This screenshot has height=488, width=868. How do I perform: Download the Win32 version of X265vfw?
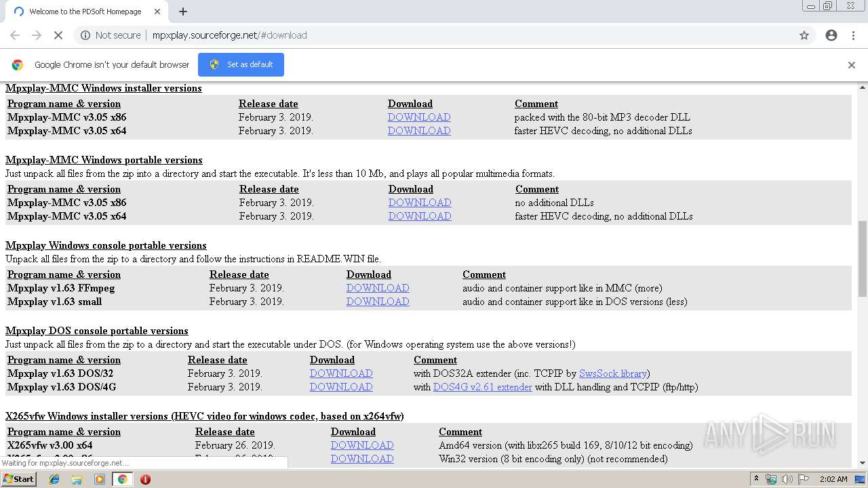(362, 459)
